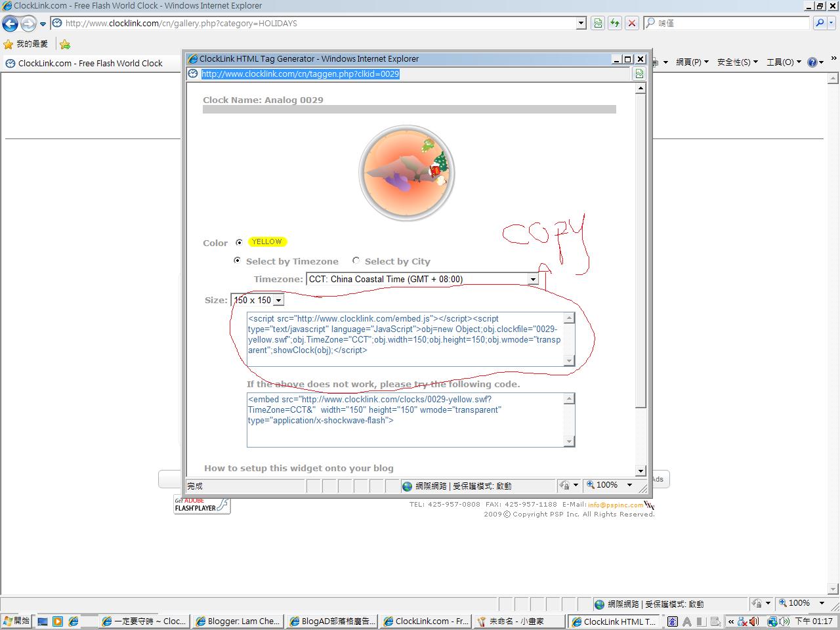This screenshot has height=630, width=840.
Task: Go forward with the main window Forward arrow
Action: [x=28, y=24]
